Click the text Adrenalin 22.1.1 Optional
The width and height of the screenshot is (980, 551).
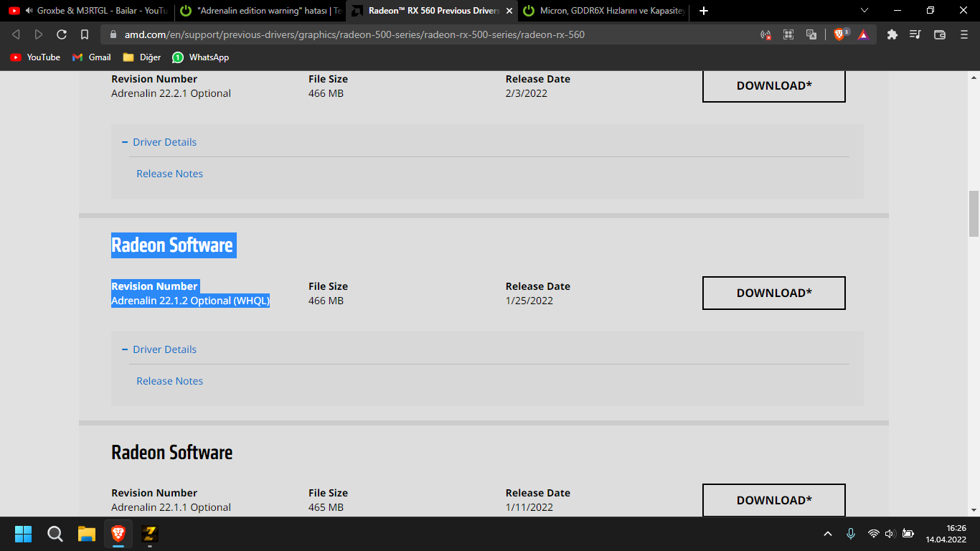coord(171,507)
